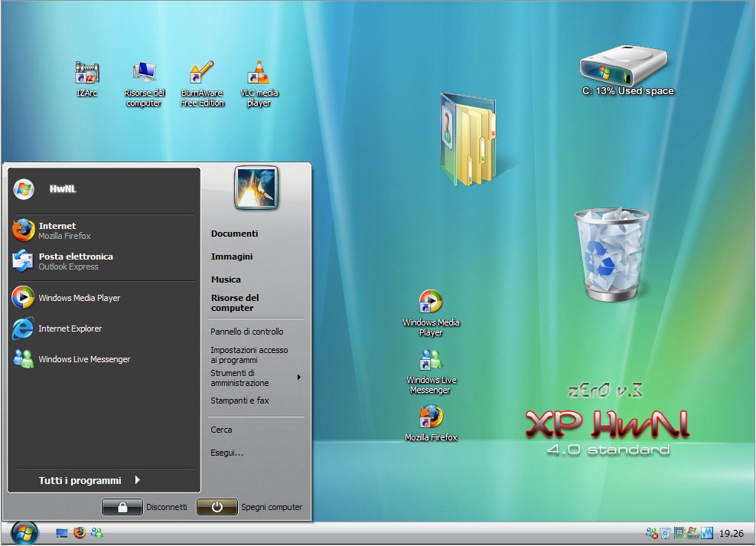Screen dimensions: 756x546
Task: Click the blue graph monitor tray icon
Action: coord(707,533)
